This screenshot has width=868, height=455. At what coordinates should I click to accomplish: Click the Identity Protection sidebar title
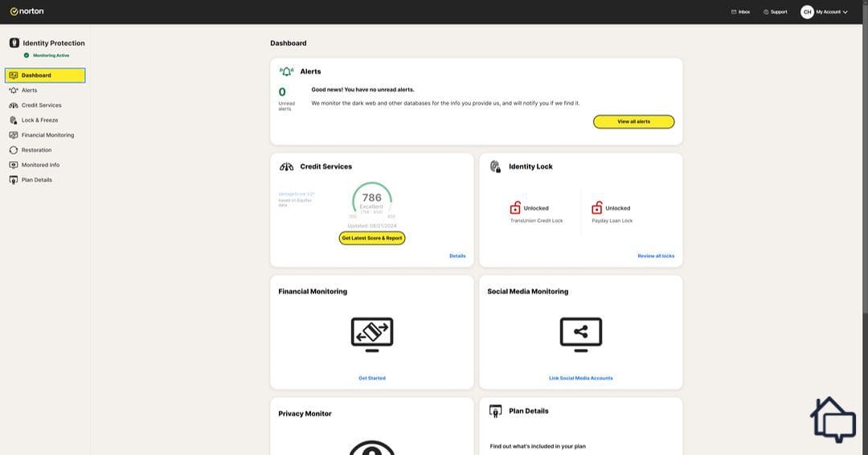click(54, 43)
